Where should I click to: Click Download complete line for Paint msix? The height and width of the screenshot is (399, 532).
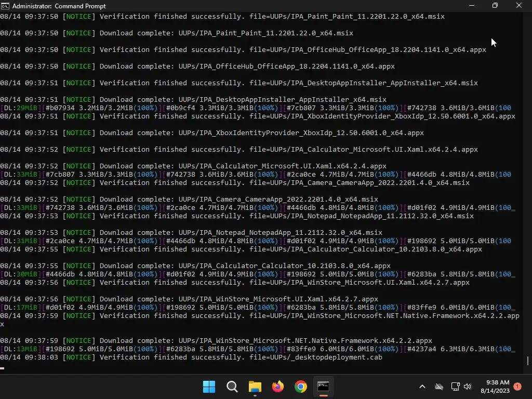177,33
